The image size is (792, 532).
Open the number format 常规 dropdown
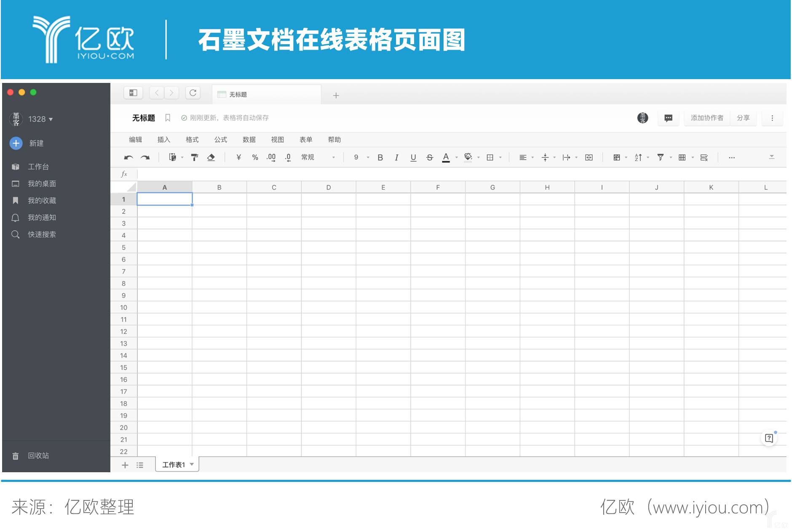[318, 157]
